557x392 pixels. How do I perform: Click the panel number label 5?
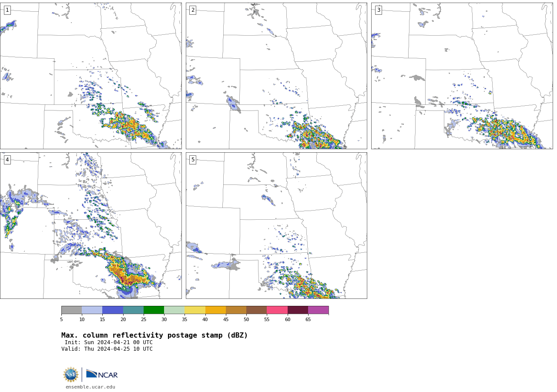click(x=193, y=160)
